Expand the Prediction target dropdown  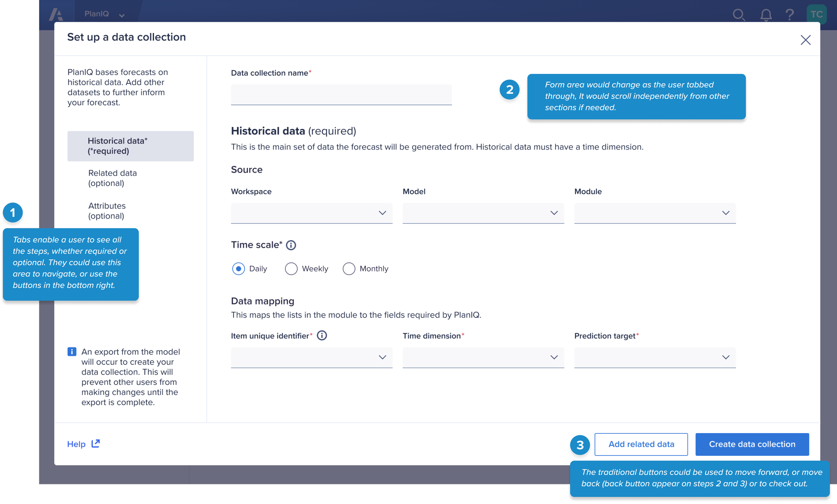655,358
